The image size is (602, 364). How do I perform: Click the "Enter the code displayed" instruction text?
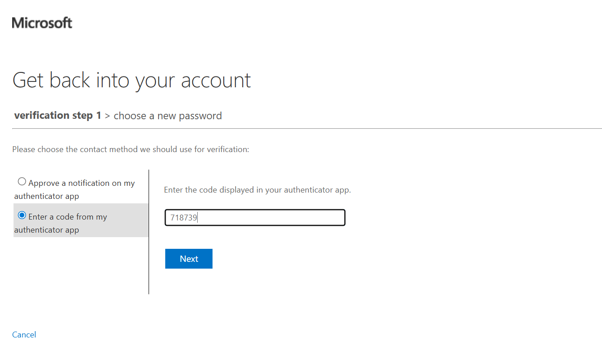point(257,190)
